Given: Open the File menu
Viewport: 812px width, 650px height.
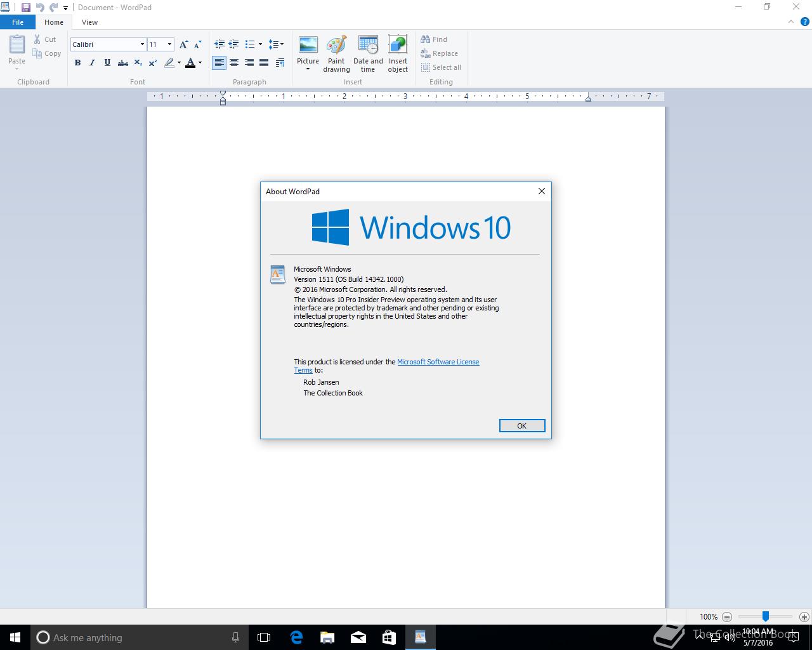Looking at the screenshot, I should (18, 22).
